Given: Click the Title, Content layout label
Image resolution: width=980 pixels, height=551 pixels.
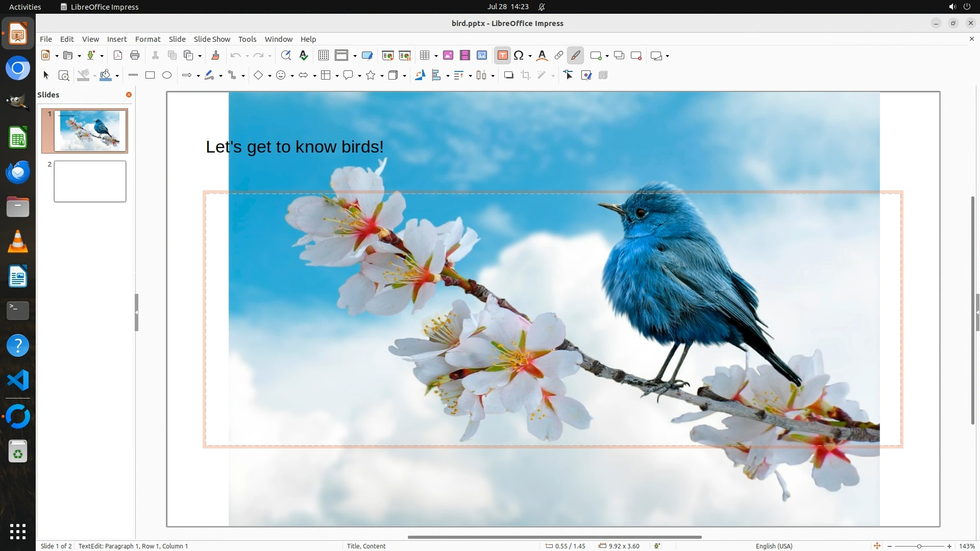Looking at the screenshot, I should tap(366, 546).
